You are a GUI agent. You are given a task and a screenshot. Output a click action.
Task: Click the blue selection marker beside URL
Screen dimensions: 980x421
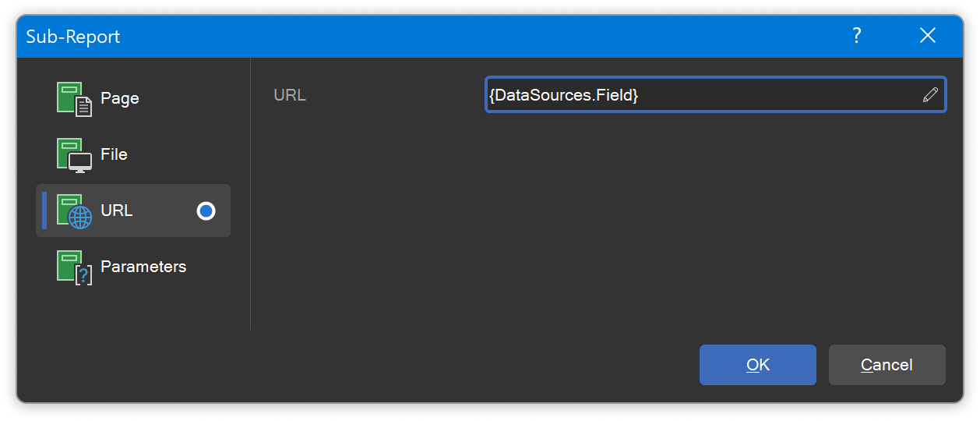44,210
